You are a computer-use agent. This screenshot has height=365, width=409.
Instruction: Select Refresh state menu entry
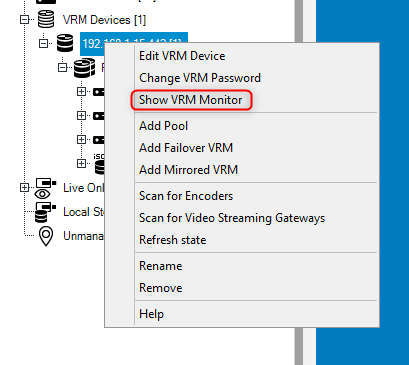click(172, 240)
